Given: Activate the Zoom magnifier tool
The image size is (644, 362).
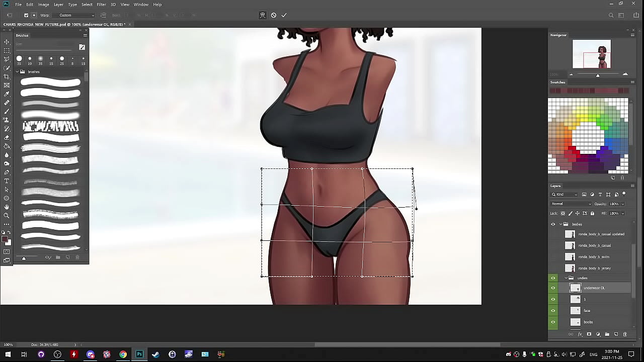Looking at the screenshot, I should 7,216.
